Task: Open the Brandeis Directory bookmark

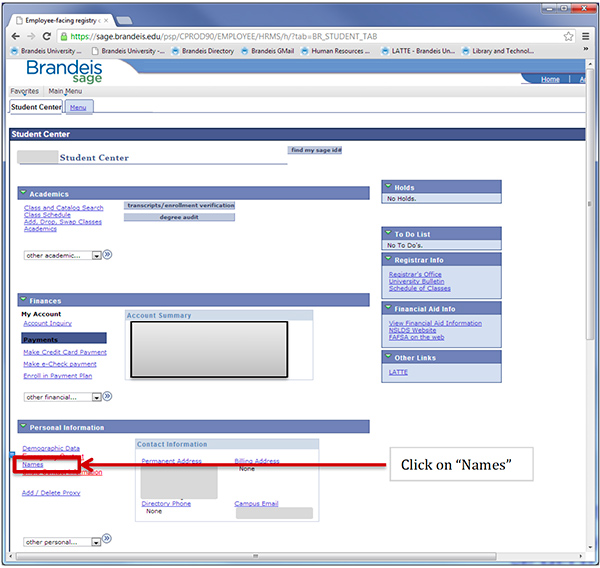Action: point(203,51)
